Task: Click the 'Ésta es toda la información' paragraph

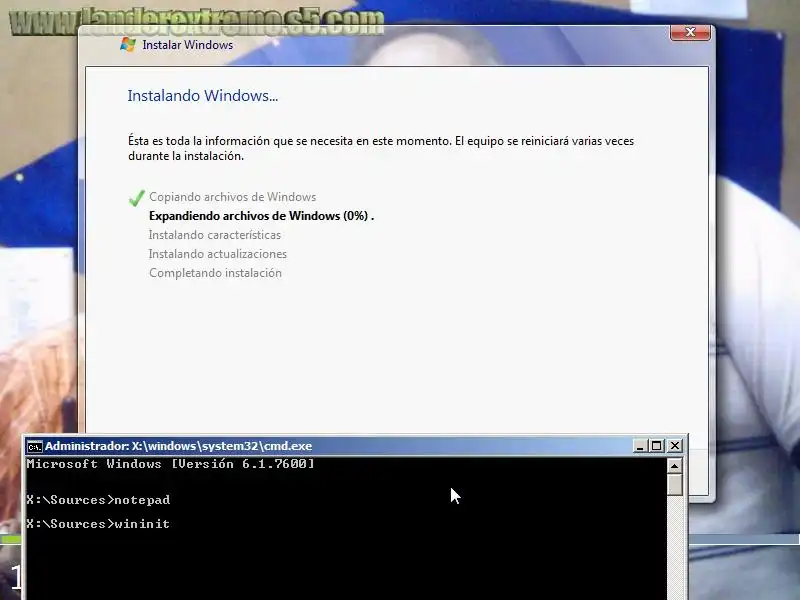Action: coord(381,148)
